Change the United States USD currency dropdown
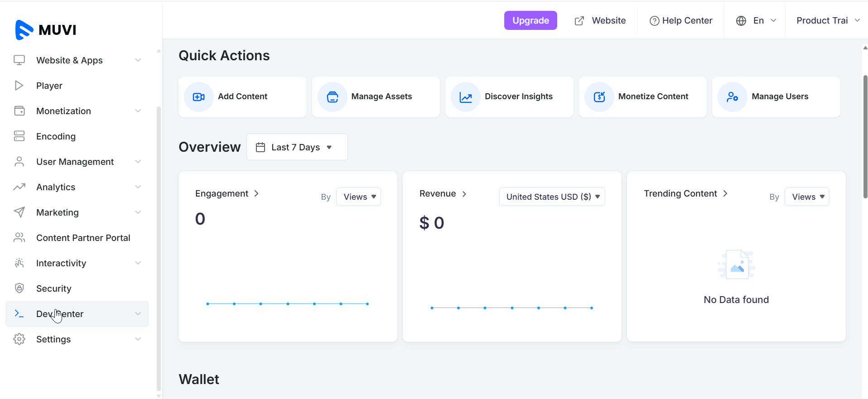868x399 pixels. [552, 197]
